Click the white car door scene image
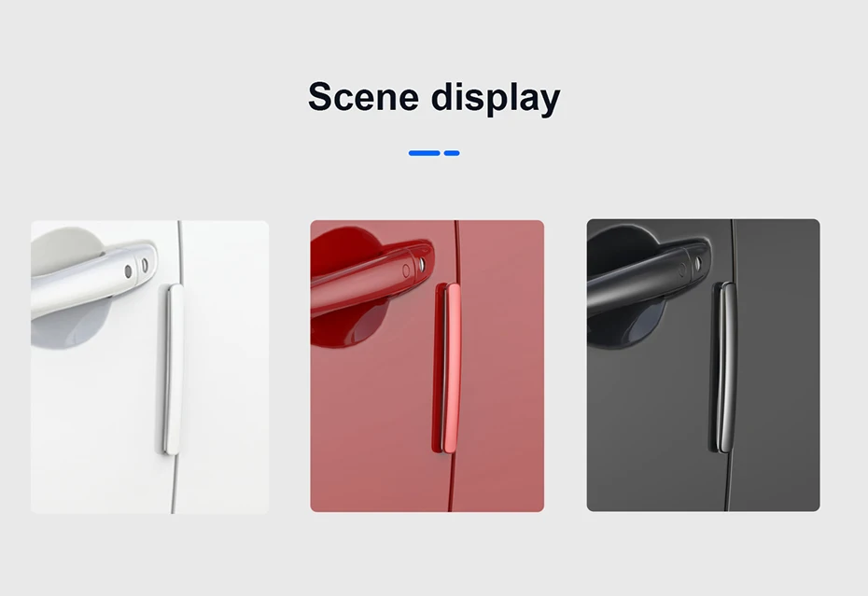Screen dimensions: 868x596 click(x=149, y=367)
